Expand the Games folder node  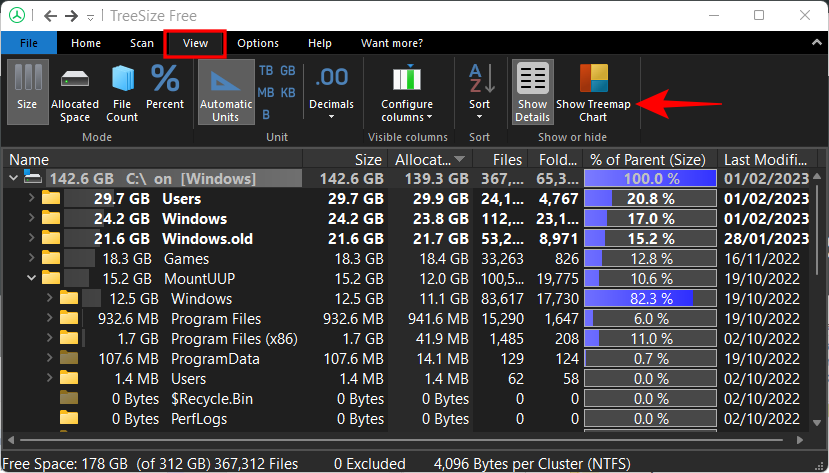[x=31, y=259]
